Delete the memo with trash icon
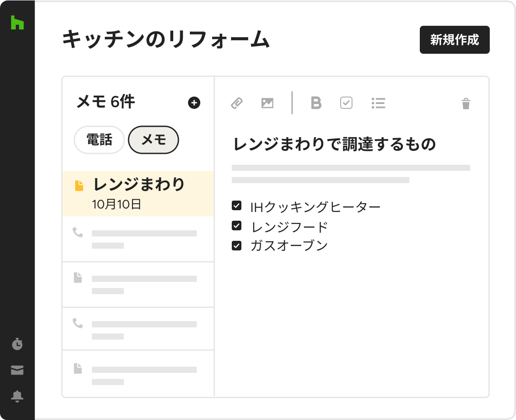This screenshot has height=420, width=516. [x=466, y=103]
